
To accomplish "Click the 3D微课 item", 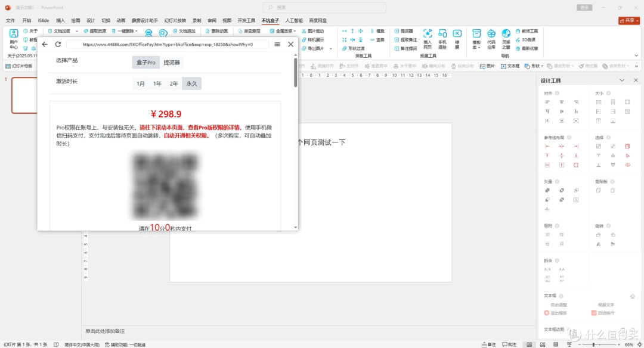I will point(526,40).
